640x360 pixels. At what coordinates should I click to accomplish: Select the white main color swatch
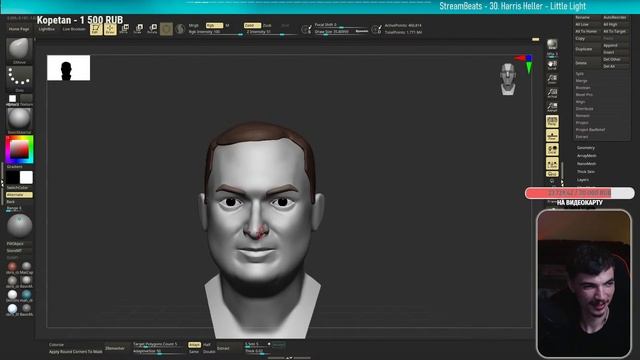[x=26, y=178]
